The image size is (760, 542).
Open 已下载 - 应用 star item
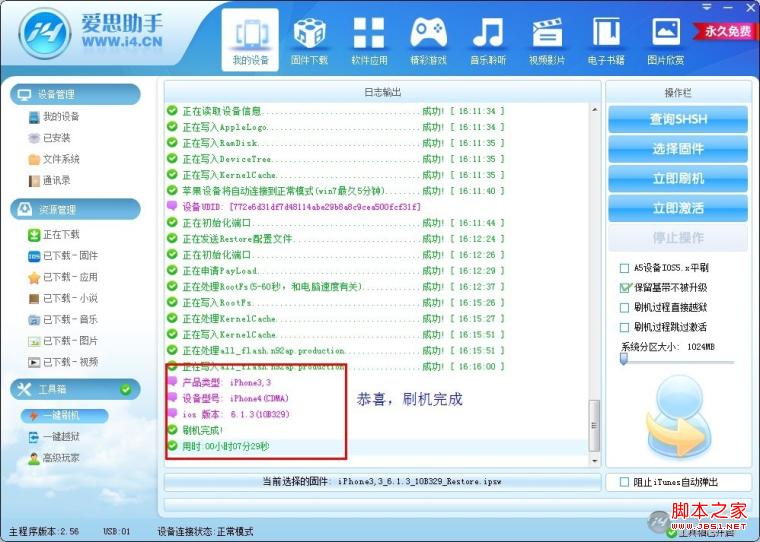(63, 277)
